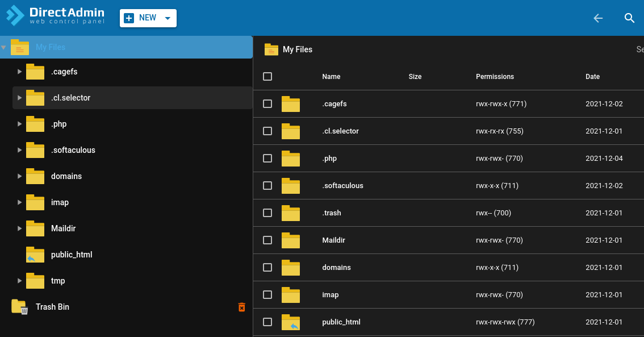The image size is (644, 337).
Task: Click tmp label in sidebar tree
Action: (x=58, y=281)
